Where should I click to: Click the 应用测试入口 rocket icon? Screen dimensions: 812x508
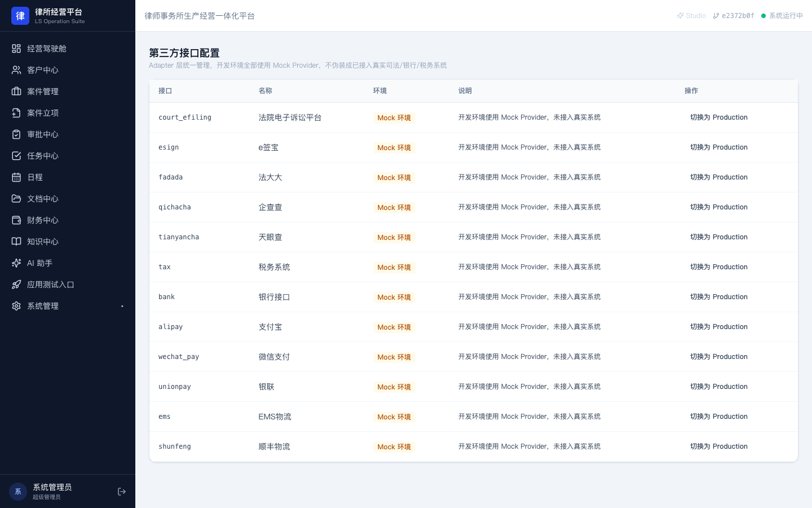coord(16,284)
